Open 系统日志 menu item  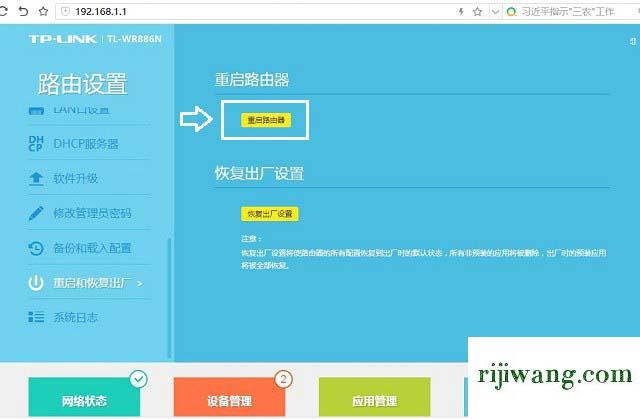(76, 317)
